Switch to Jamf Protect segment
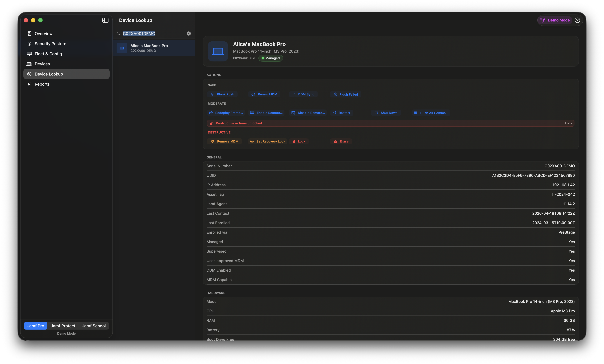The width and height of the screenshot is (604, 364). pyautogui.click(x=63, y=326)
